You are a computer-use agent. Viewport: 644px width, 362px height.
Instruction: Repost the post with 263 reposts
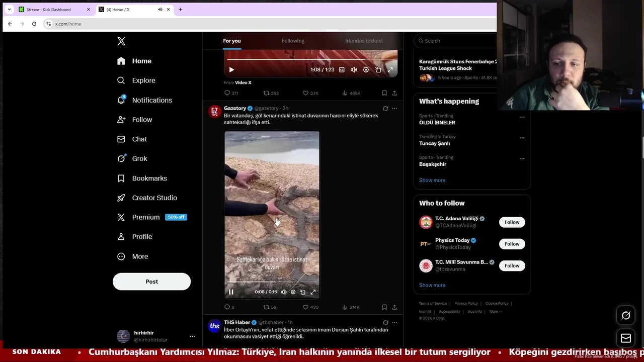(271, 93)
